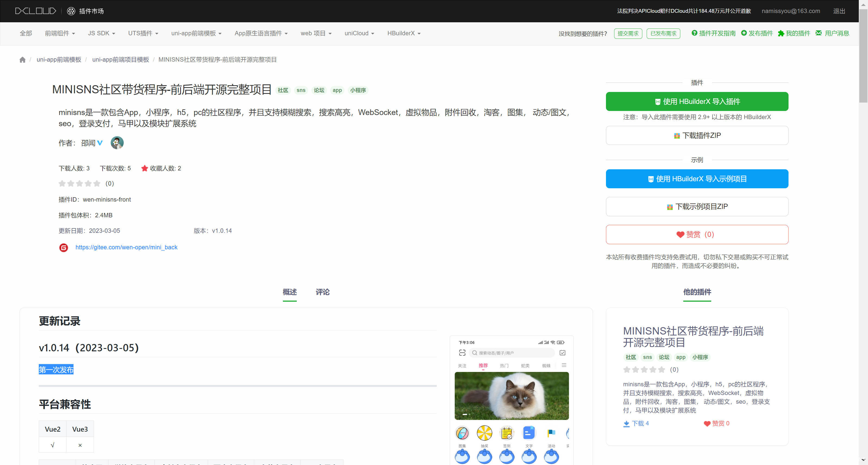Click the page vertical scrollbar
This screenshot has height=465, width=868.
863,56
